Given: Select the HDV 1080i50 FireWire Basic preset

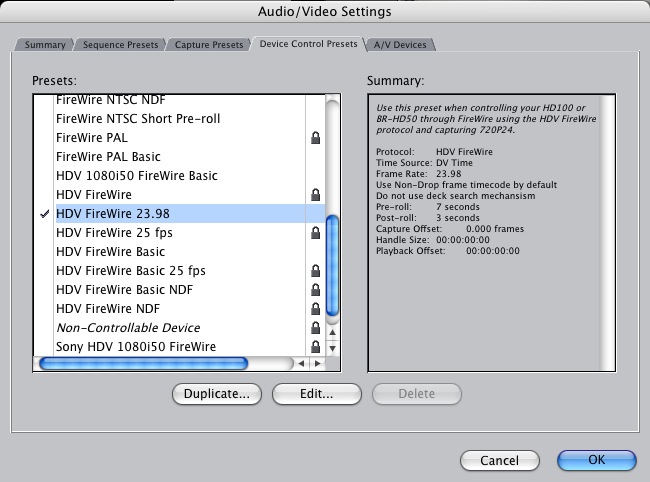Looking at the screenshot, I should coord(136,176).
